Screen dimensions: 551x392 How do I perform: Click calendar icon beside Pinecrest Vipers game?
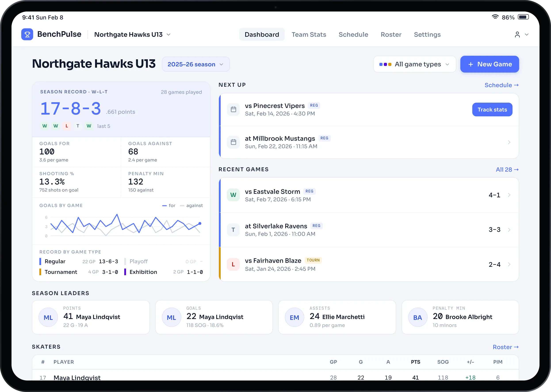pyautogui.click(x=233, y=109)
